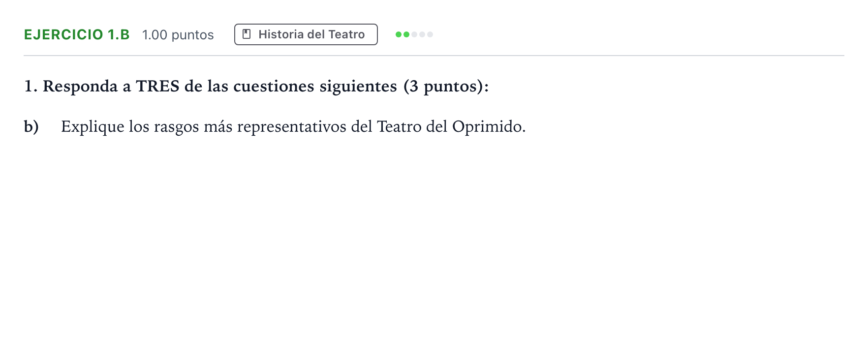Click the second green difficulty dot
The height and width of the screenshot is (360, 868).
[406, 34]
